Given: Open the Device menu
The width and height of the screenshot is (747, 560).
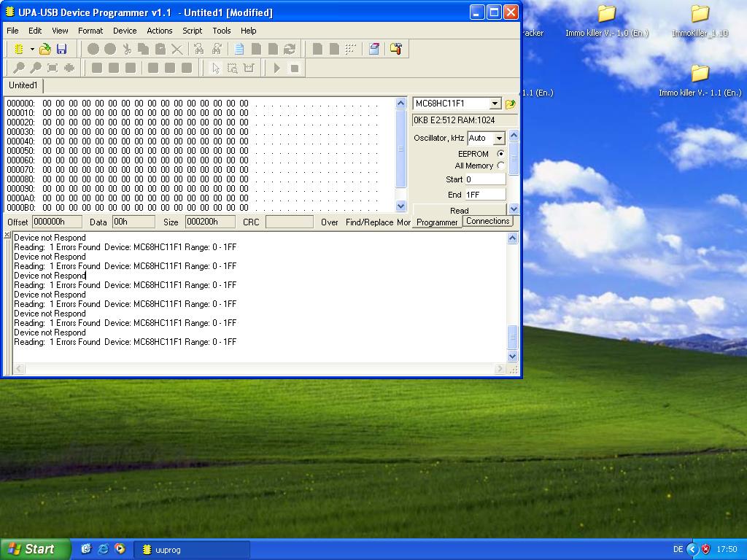Looking at the screenshot, I should click(x=124, y=31).
